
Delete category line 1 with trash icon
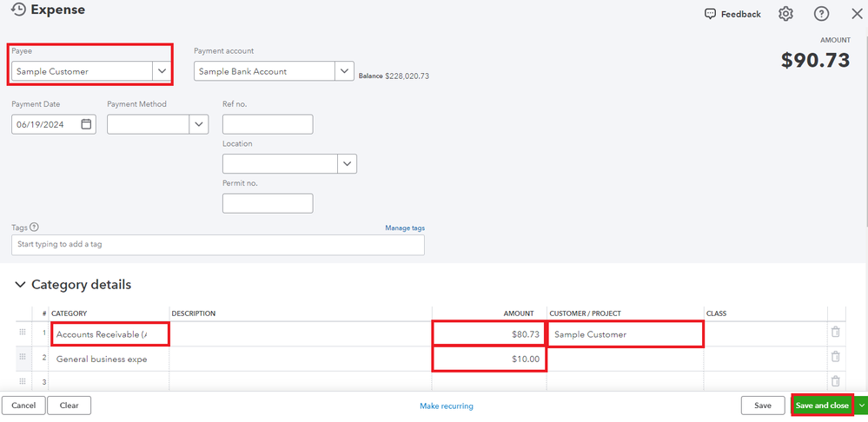coord(835,333)
